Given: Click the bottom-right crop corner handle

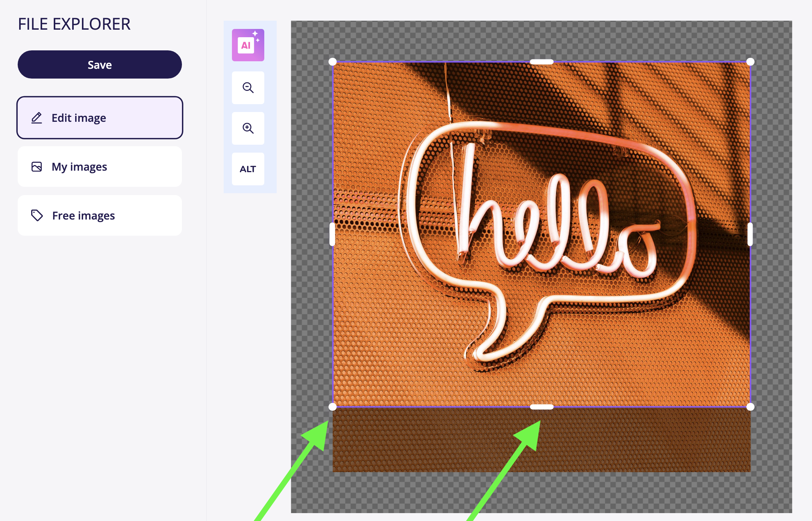Looking at the screenshot, I should (750, 407).
